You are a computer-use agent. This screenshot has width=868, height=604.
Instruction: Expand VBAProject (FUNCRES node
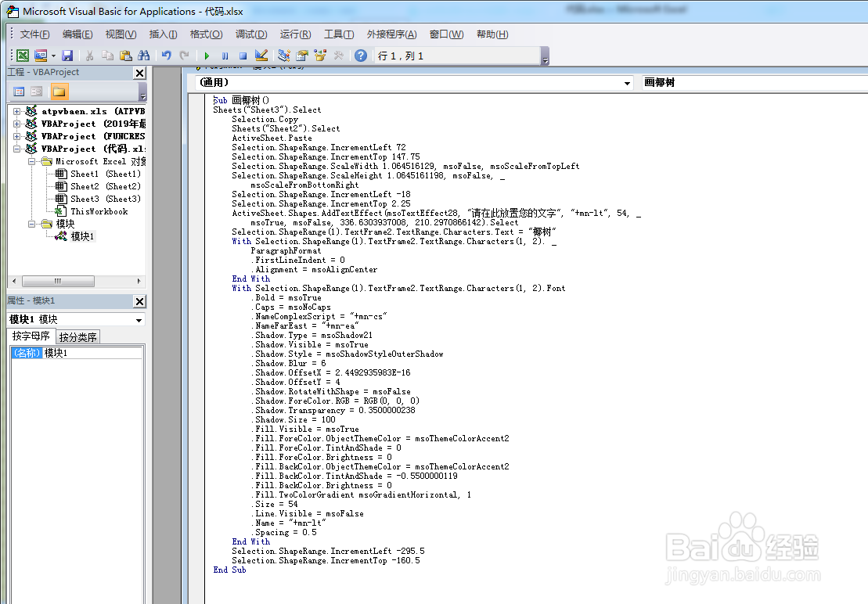click(16, 136)
